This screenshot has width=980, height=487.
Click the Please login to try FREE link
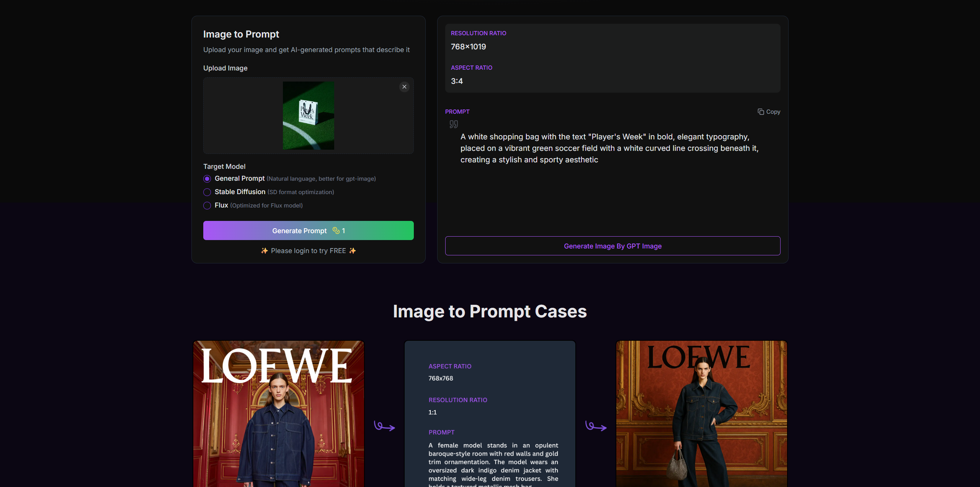(308, 251)
